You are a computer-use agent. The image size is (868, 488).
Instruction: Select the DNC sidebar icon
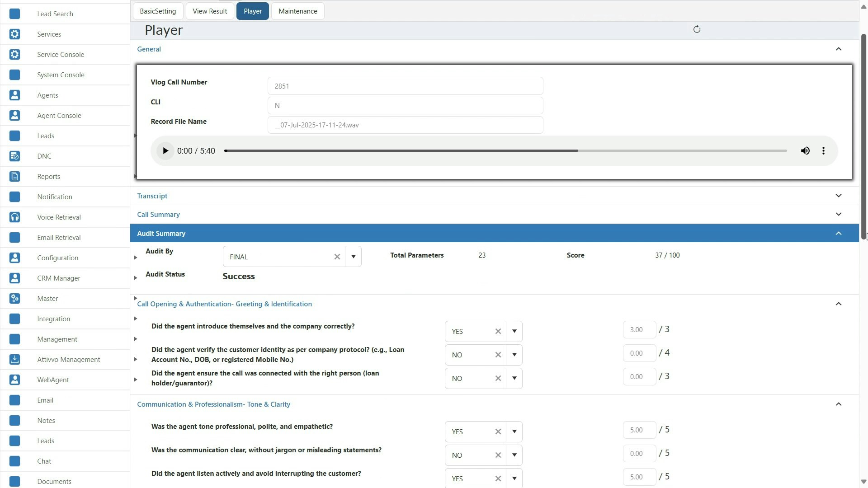14,156
